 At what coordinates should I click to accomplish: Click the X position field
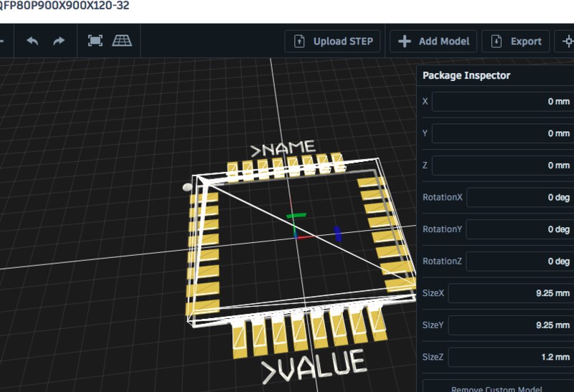coord(503,101)
